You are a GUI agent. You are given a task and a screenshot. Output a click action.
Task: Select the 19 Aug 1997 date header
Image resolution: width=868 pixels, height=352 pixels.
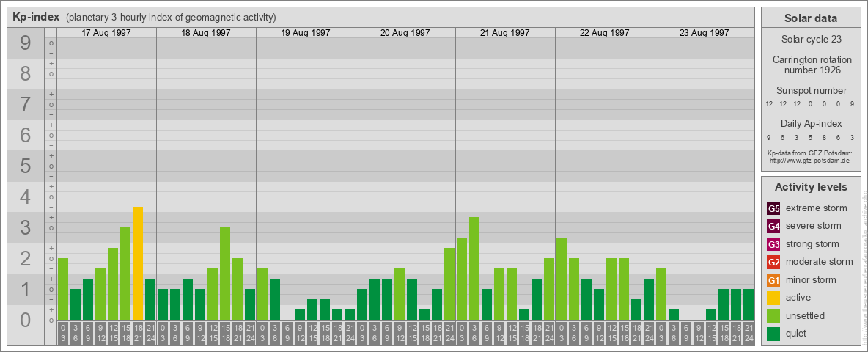[x=306, y=33]
